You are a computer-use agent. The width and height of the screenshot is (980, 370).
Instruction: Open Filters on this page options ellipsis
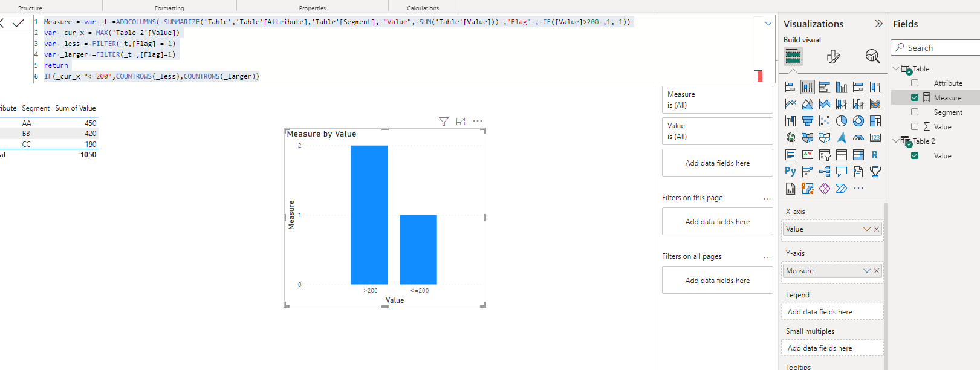pyautogui.click(x=767, y=198)
